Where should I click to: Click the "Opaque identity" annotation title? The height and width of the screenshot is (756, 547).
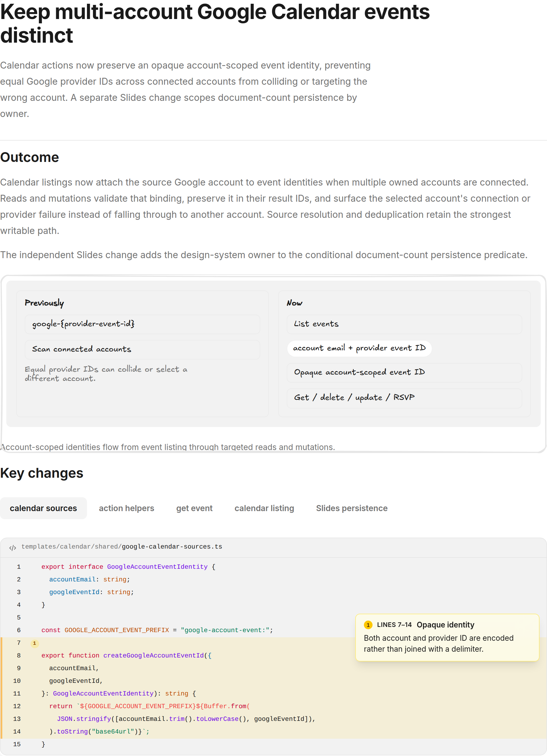click(445, 625)
